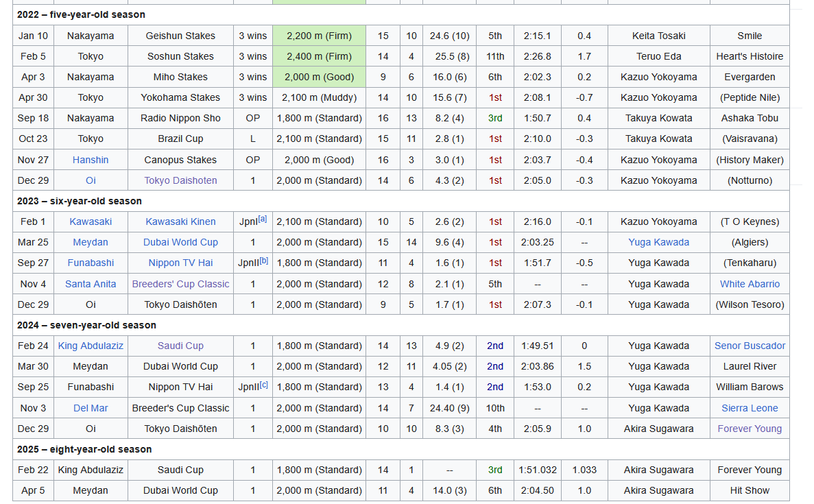Open the White Abarrio horse link
Screen dimensions: 814x504
click(749, 284)
